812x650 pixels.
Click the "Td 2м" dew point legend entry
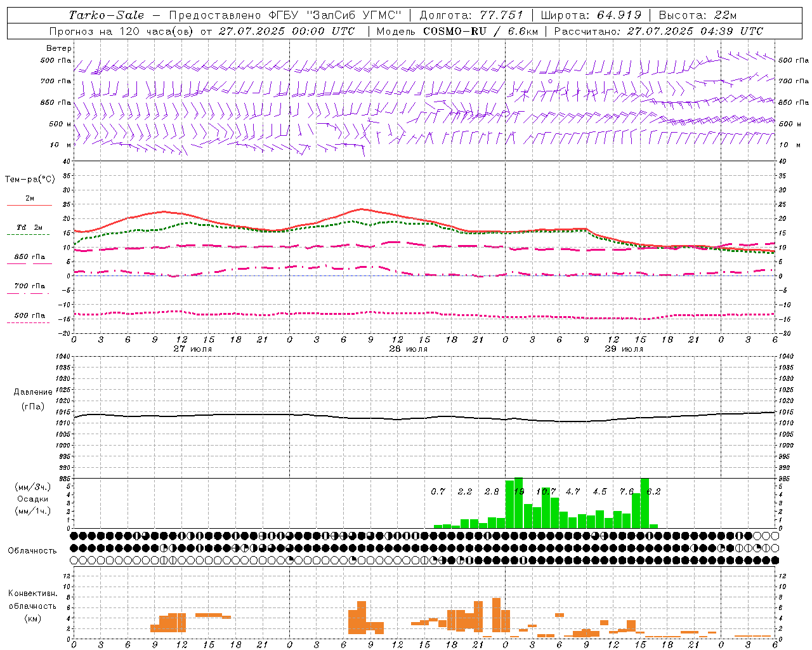30,227
